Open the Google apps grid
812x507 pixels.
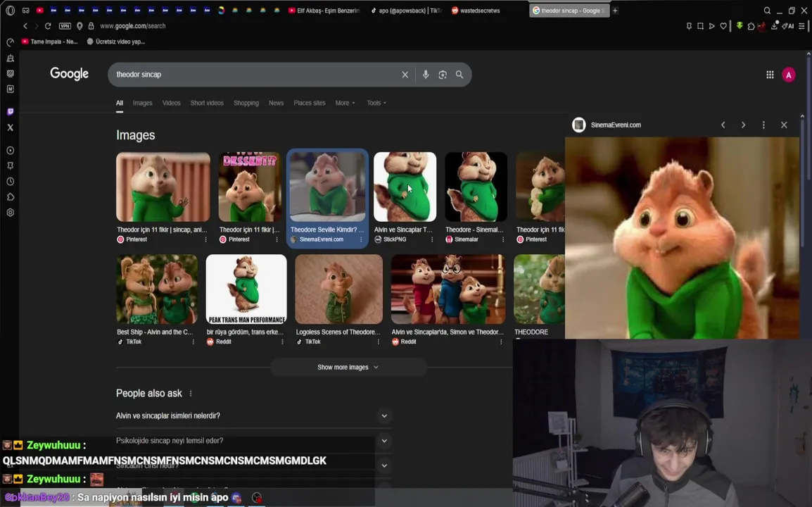tap(770, 75)
